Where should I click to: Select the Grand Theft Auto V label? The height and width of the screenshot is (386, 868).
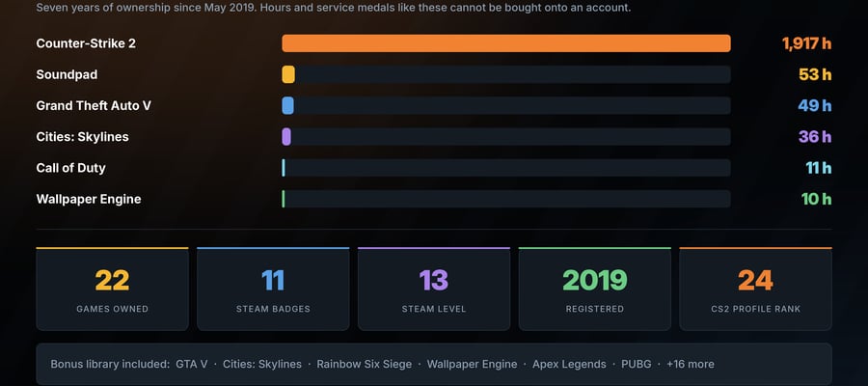click(x=94, y=105)
